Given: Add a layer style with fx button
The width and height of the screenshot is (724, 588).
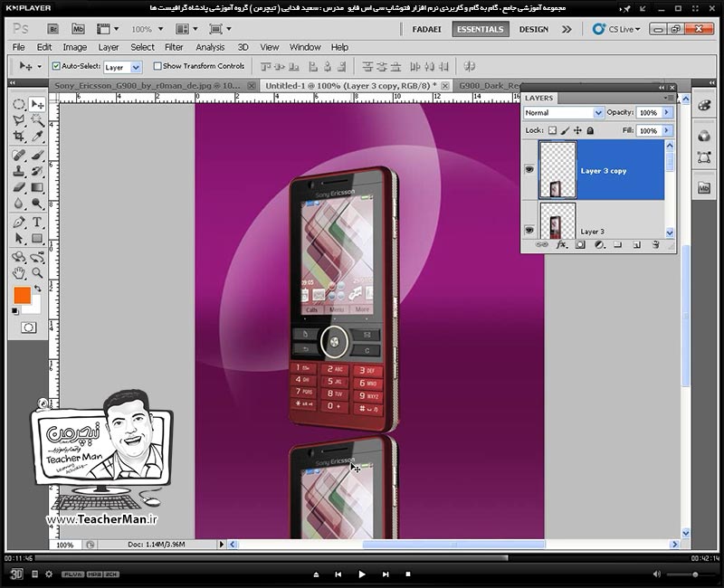Looking at the screenshot, I should coord(561,244).
